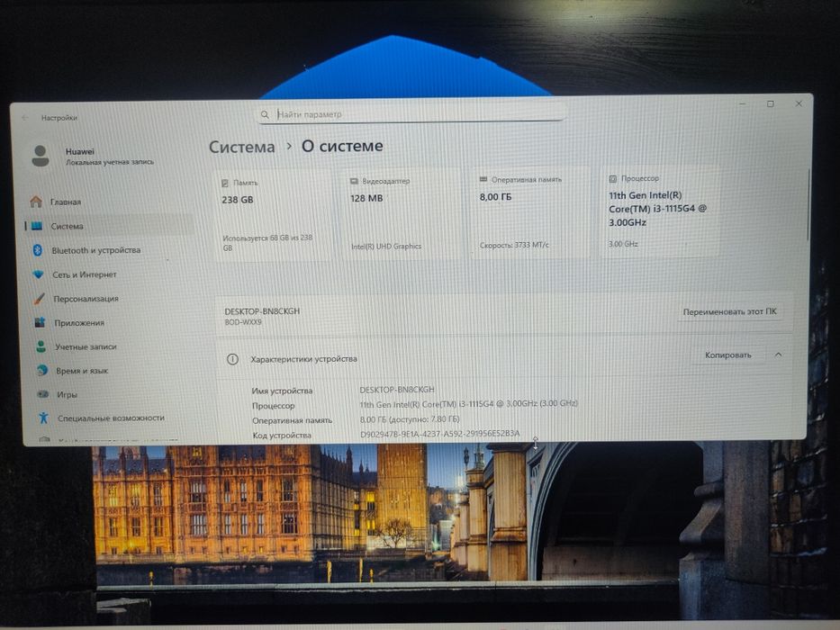Image resolution: width=840 pixels, height=630 pixels.
Task: Open Bluetooth и устройства settings
Action: pos(109,250)
